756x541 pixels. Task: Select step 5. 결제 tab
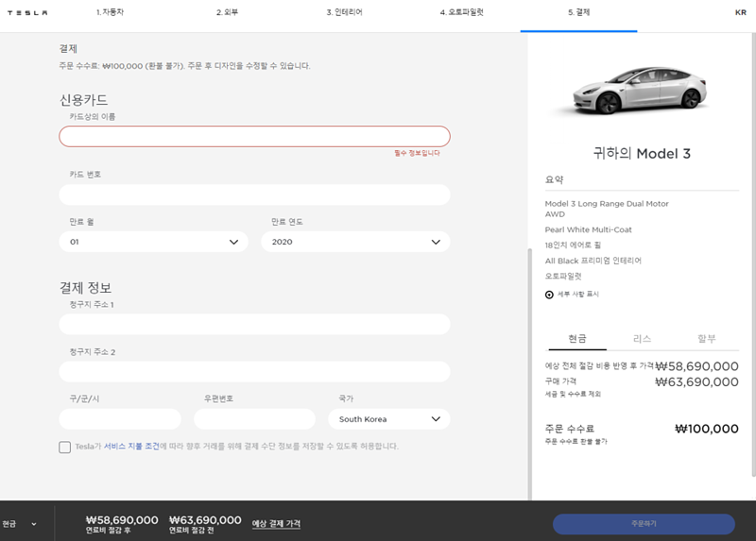click(x=578, y=12)
